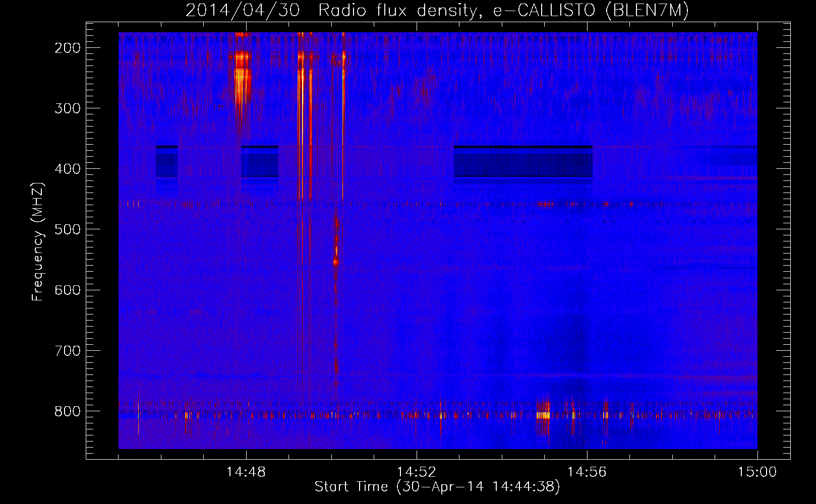
Task: Click the bright yellow spot at 800 MHz near 14:55
Action: point(543,415)
